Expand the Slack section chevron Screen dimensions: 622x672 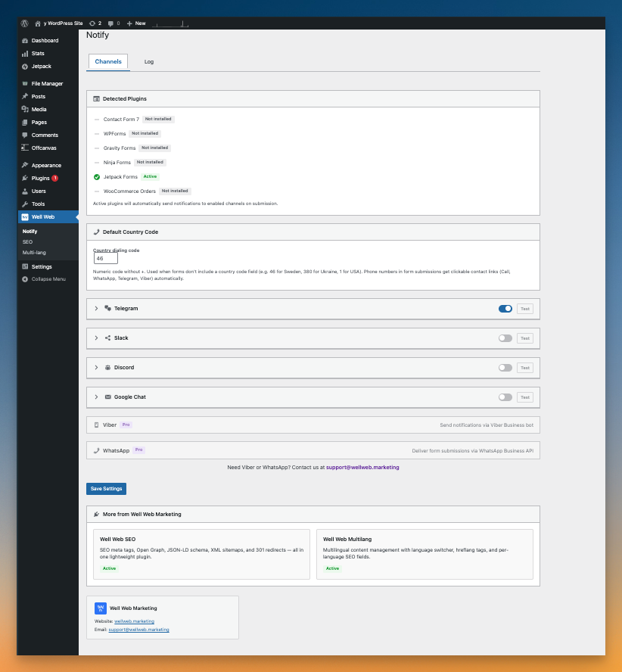[x=96, y=338]
